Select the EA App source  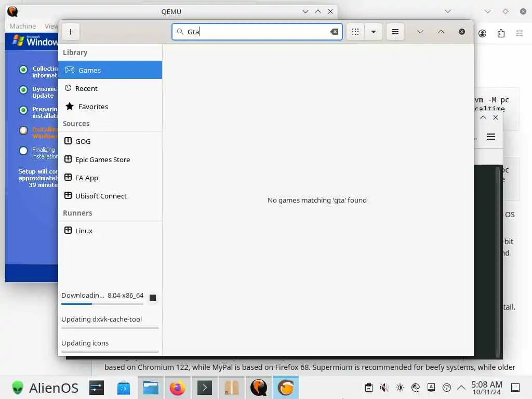[x=110, y=178]
